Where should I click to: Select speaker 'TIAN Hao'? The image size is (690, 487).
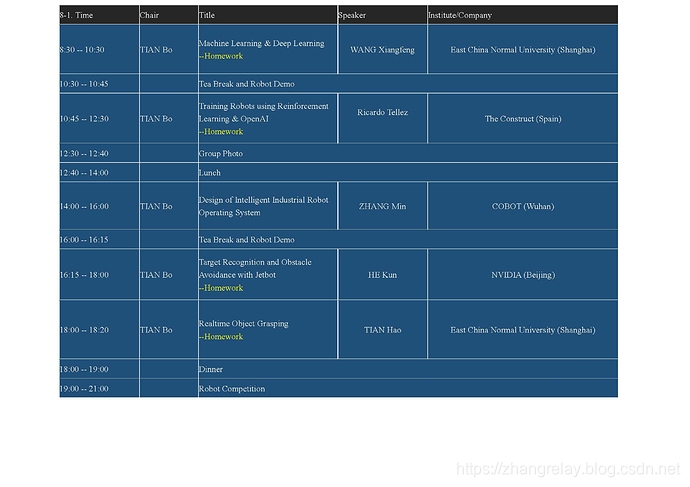[382, 330]
